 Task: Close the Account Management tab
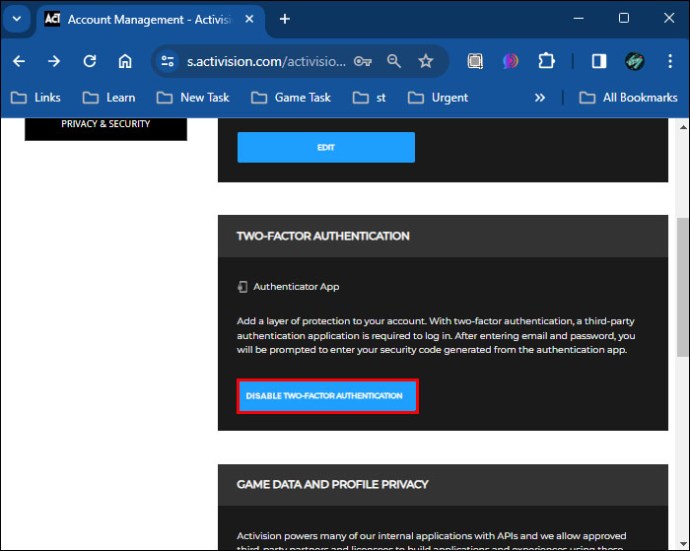(249, 19)
